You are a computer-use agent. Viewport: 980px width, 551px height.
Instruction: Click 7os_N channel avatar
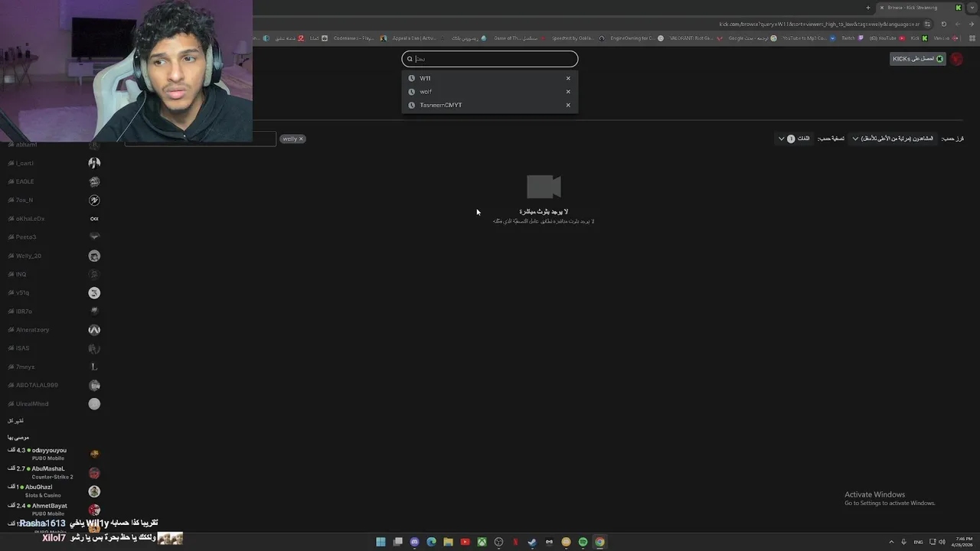click(94, 201)
